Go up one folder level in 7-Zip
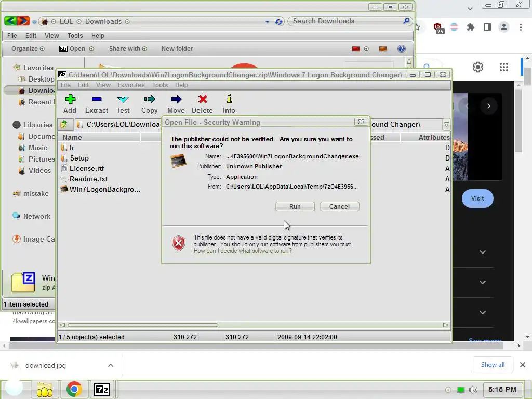 [x=64, y=125]
